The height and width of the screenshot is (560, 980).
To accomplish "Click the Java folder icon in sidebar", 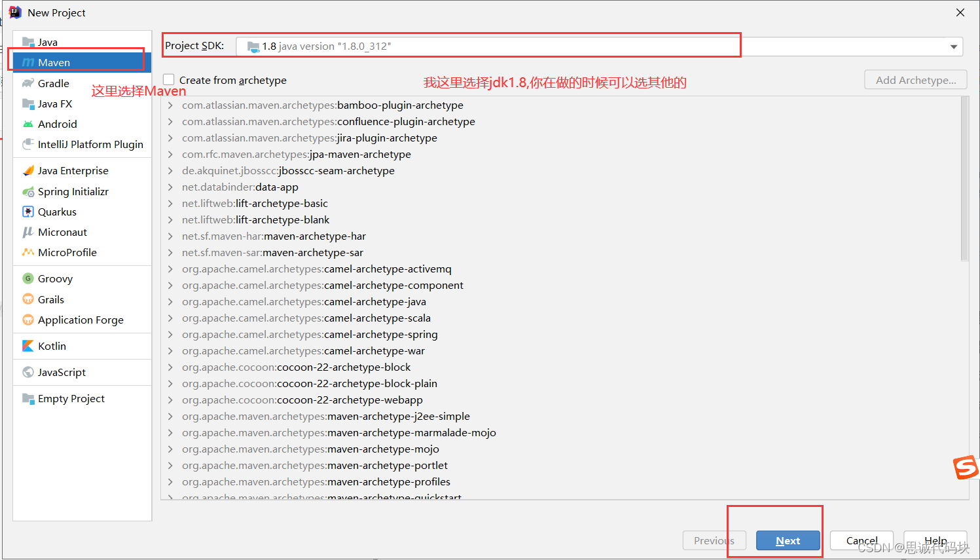I will (x=28, y=42).
